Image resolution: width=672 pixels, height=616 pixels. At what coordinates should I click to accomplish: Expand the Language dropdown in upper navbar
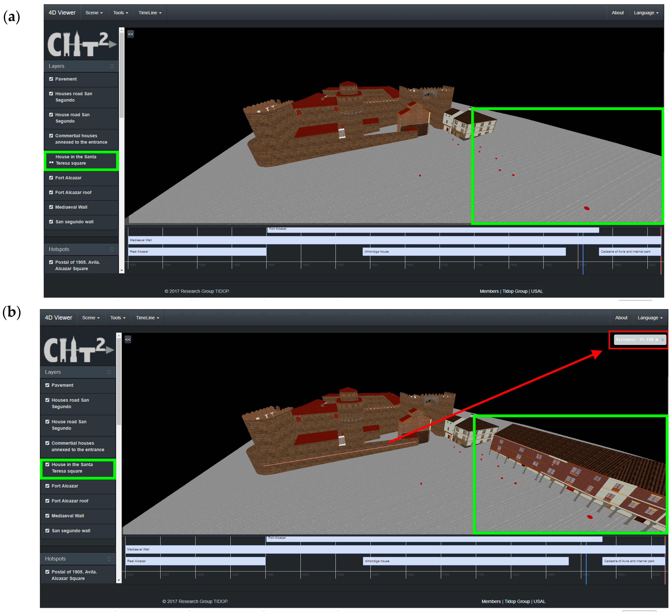click(x=646, y=13)
